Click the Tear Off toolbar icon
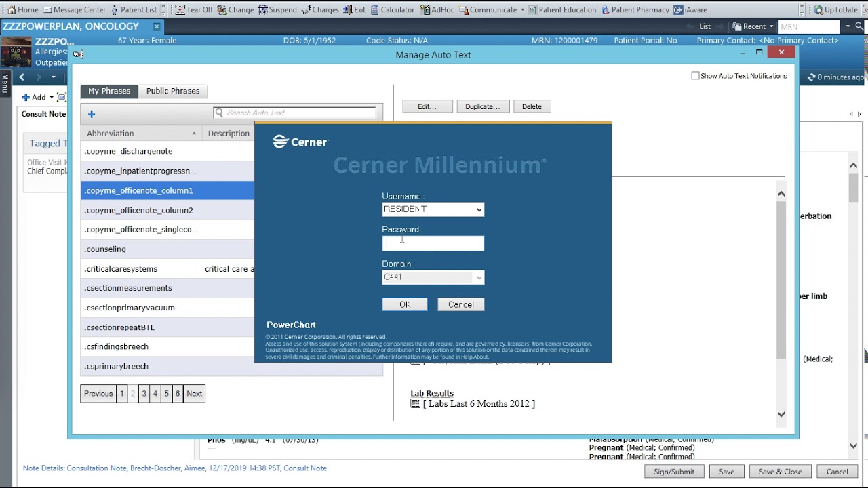 pyautogui.click(x=193, y=9)
